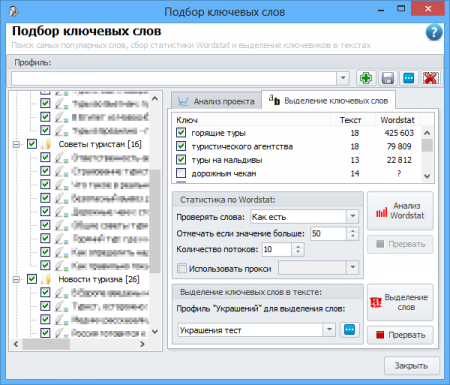450x385 pixels.
Task: Click Анализ Wordstat button
Action: pos(400,211)
